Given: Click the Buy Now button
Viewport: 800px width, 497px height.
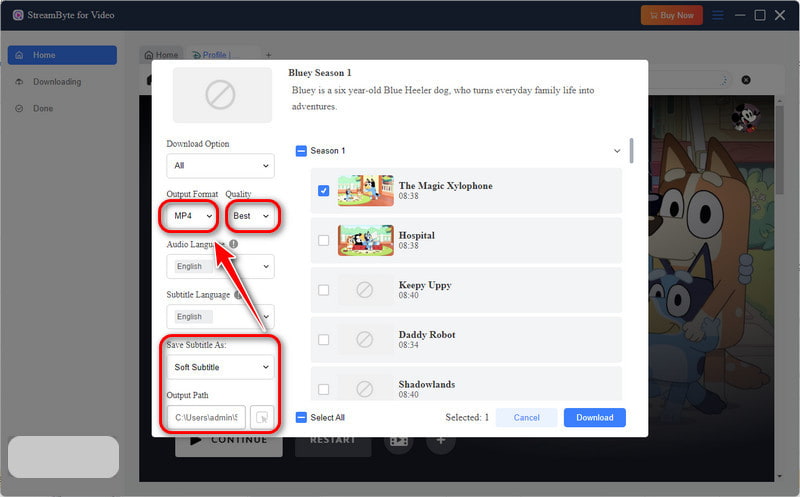Looking at the screenshot, I should click(x=671, y=15).
